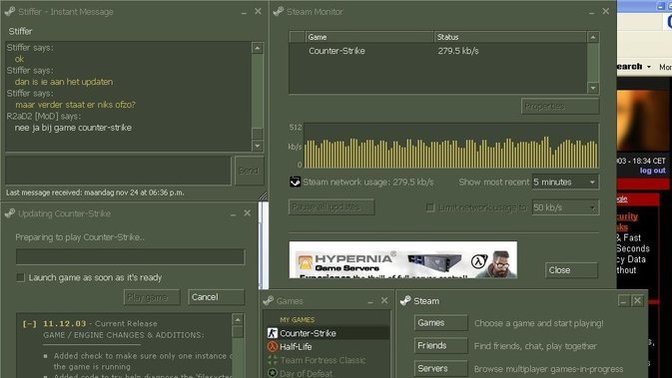This screenshot has width=672, height=378.
Task: Click the resize grip of the Instant Message window
Action: point(263,196)
